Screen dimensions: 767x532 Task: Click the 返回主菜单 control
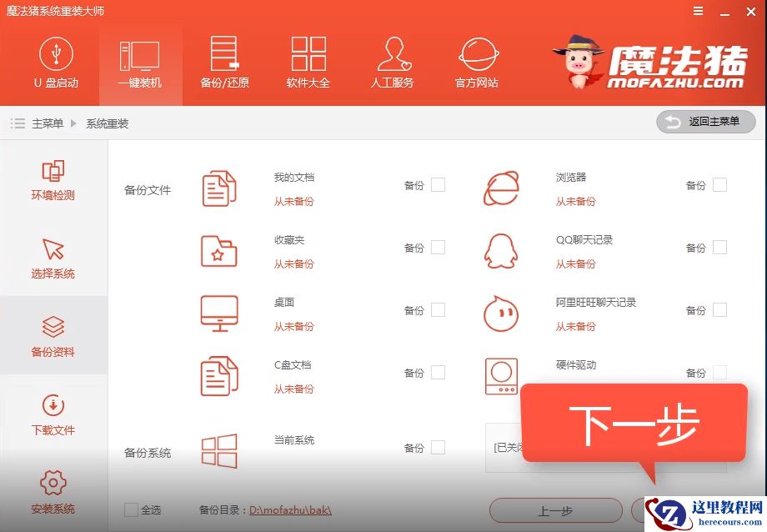click(705, 122)
